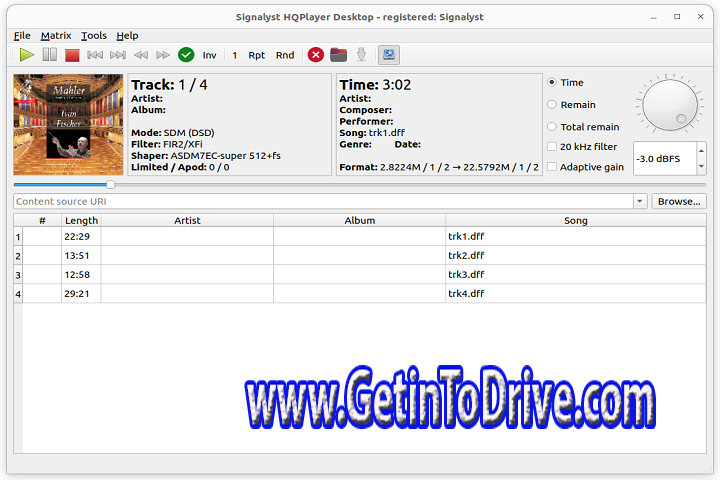Click the monitor icon in the toolbar
Viewport: 720px width, 480px height.
pos(388,55)
